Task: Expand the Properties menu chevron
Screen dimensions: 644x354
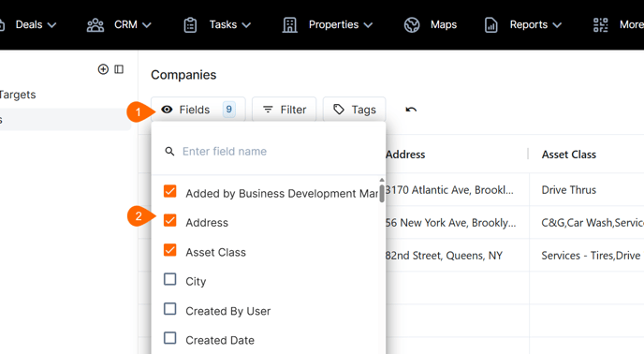Action: coord(368,25)
